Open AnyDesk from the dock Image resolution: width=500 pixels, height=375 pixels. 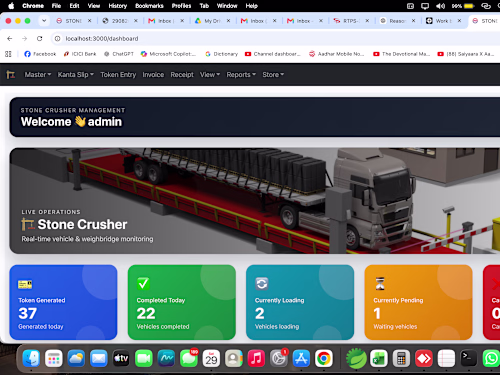(x=424, y=359)
